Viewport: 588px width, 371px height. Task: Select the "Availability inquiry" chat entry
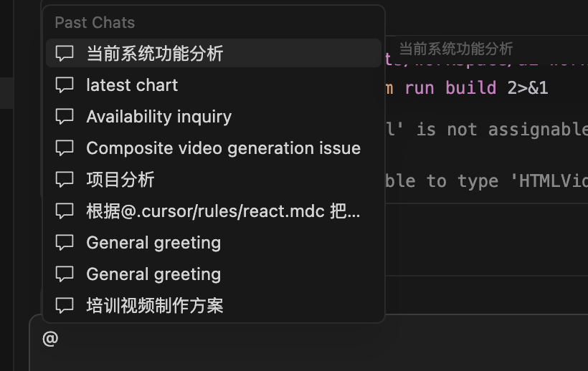point(158,117)
